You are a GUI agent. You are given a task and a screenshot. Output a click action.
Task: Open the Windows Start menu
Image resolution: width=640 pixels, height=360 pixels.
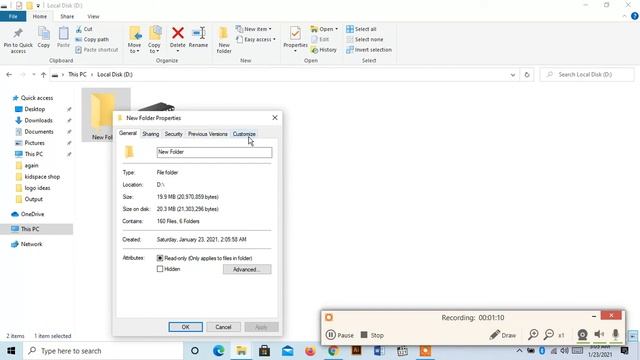tap(11, 351)
